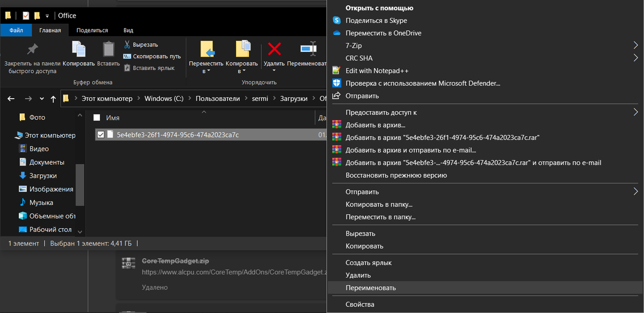Screen dimensions: 644x313
Task: Toggle the select-all checkbox in the header
Action: click(97, 118)
